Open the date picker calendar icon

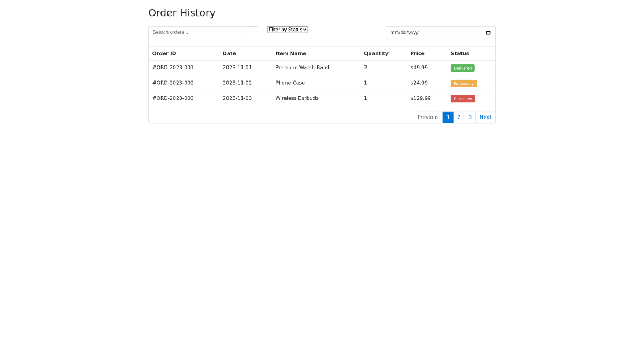[x=488, y=33]
